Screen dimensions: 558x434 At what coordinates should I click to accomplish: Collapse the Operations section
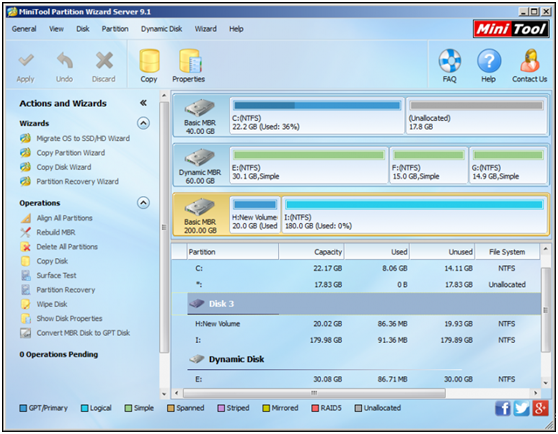point(143,203)
